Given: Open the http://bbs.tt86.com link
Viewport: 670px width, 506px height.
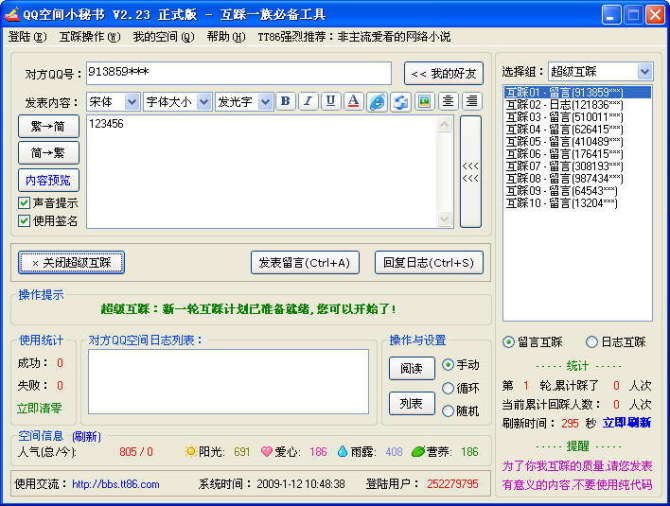Looking at the screenshot, I should [115, 484].
